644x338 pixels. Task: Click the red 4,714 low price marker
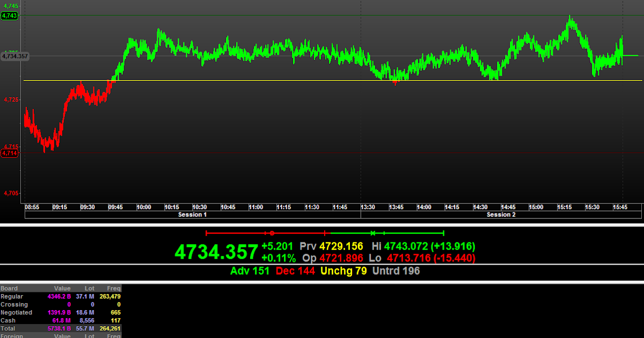click(10, 153)
